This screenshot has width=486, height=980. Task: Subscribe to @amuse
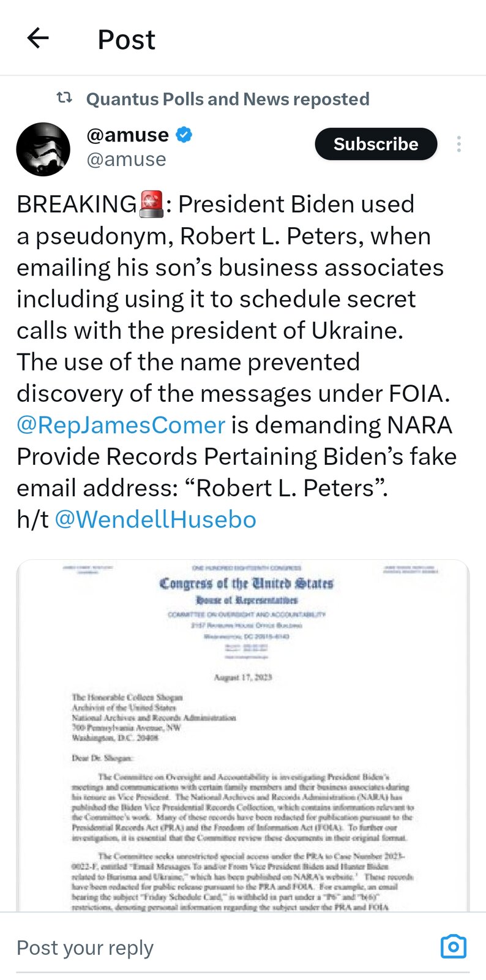[x=376, y=144]
